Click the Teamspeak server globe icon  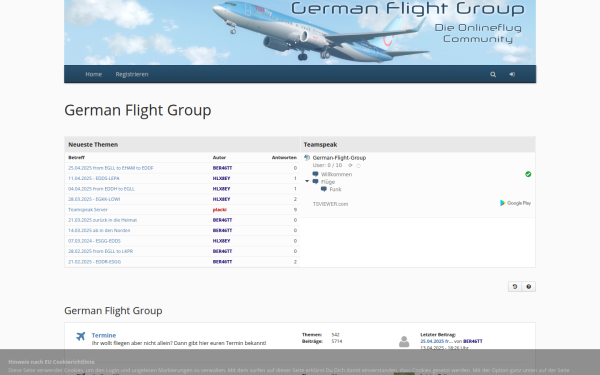pos(307,158)
